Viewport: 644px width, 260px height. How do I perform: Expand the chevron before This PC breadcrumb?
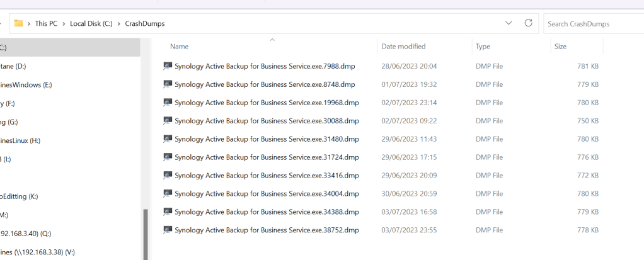29,24
